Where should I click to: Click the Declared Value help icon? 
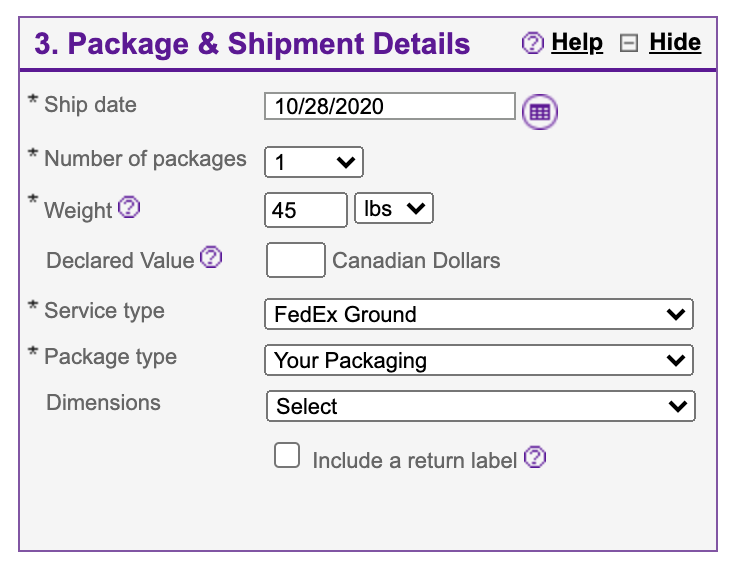pyautogui.click(x=210, y=258)
